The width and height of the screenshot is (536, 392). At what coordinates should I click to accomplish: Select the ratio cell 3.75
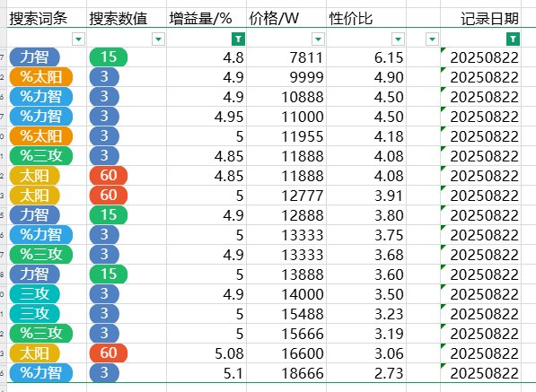366,235
